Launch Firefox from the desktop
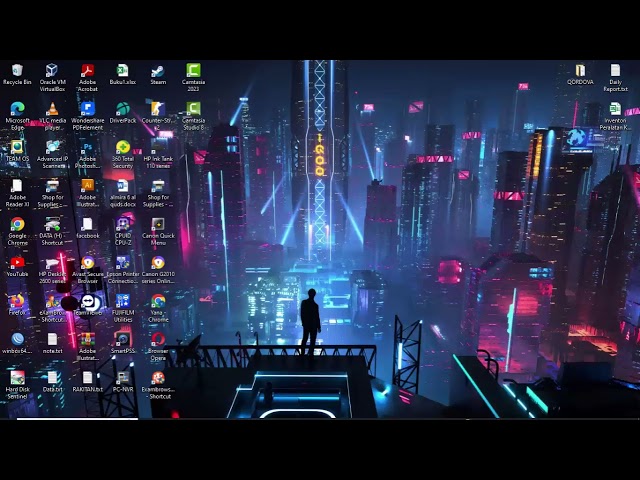 pos(17,304)
